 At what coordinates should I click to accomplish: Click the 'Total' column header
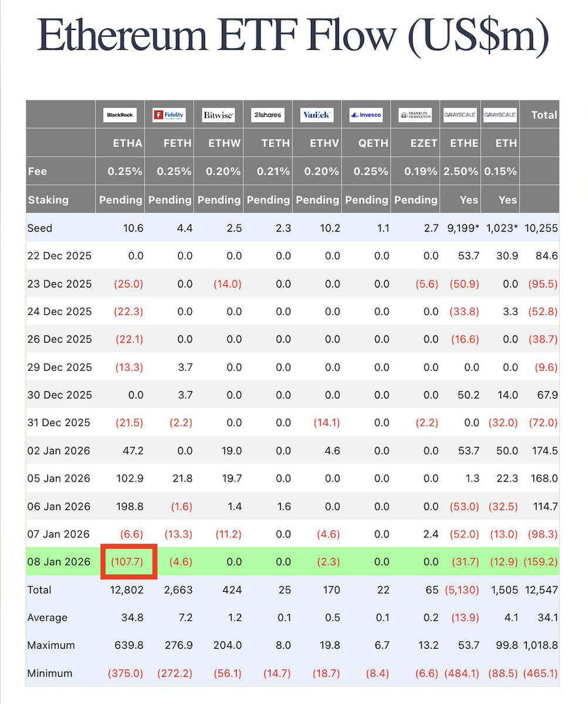click(544, 115)
